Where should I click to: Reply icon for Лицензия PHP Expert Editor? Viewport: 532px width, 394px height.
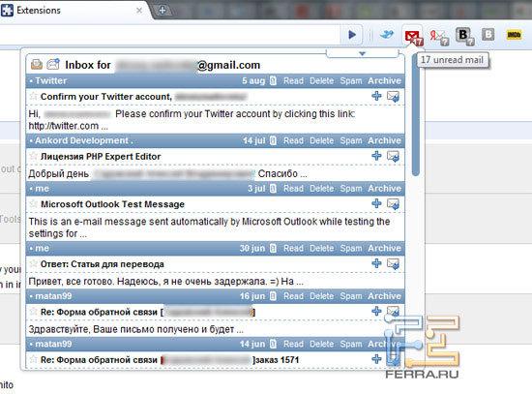pos(394,157)
